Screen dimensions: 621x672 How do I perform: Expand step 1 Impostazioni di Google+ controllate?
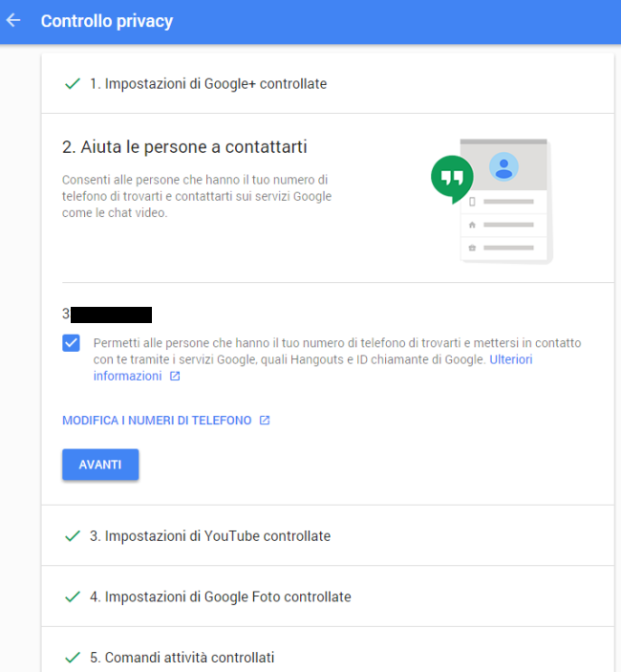click(x=208, y=84)
